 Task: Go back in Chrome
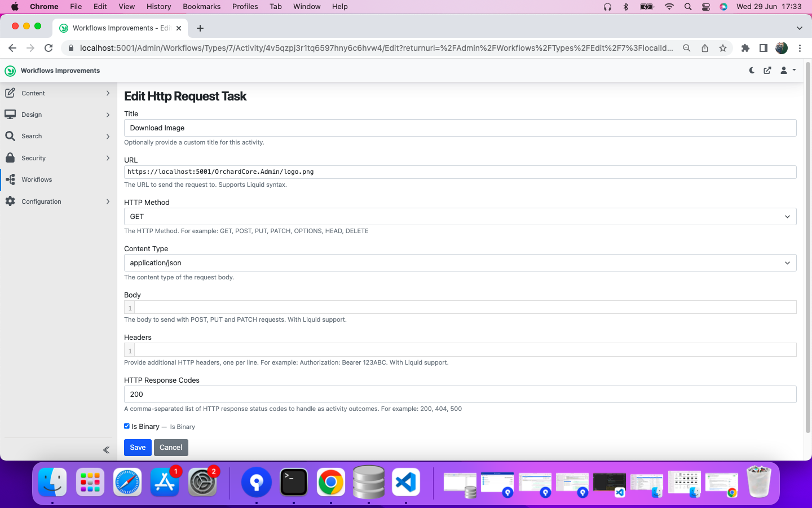[x=12, y=48]
